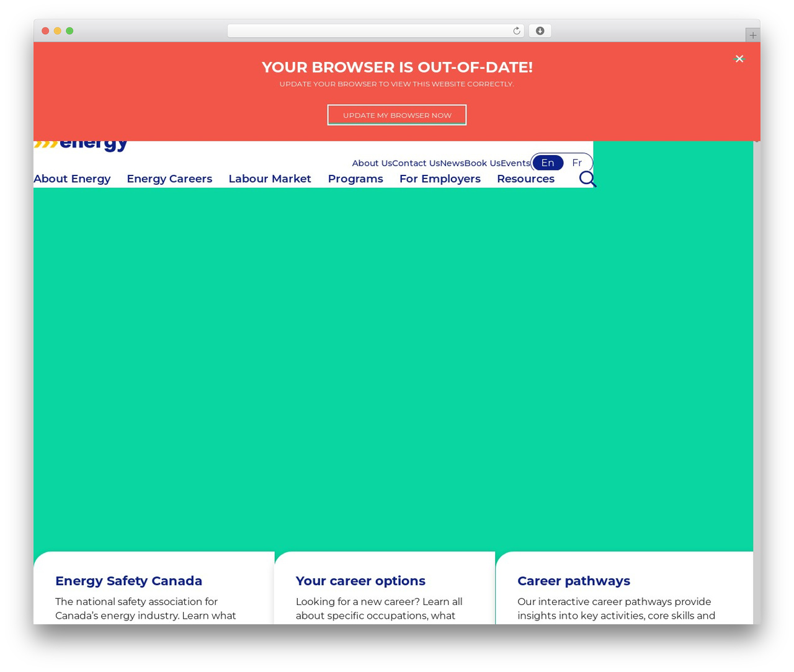Open Career pathways card heading
The height and width of the screenshot is (672, 794).
click(x=574, y=581)
